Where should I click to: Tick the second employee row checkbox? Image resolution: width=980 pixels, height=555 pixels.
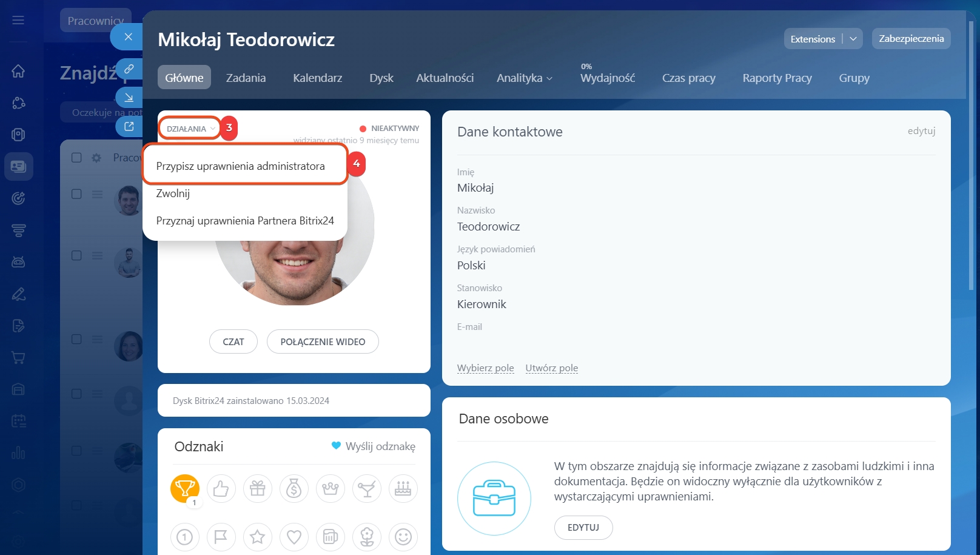click(x=76, y=255)
